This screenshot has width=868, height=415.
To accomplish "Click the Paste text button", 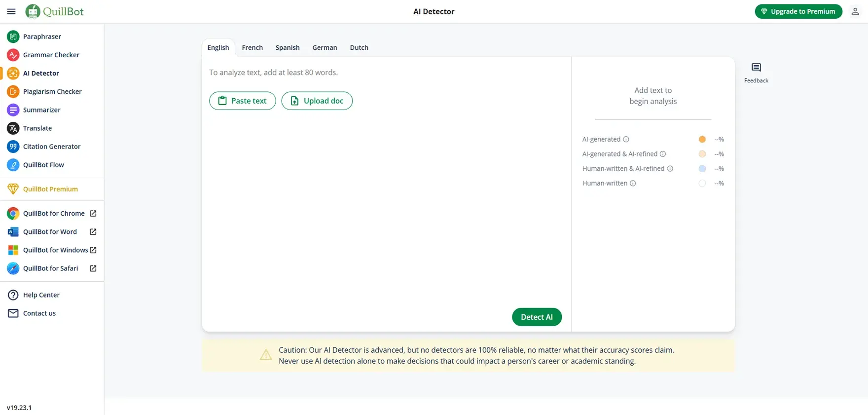I will pos(243,101).
